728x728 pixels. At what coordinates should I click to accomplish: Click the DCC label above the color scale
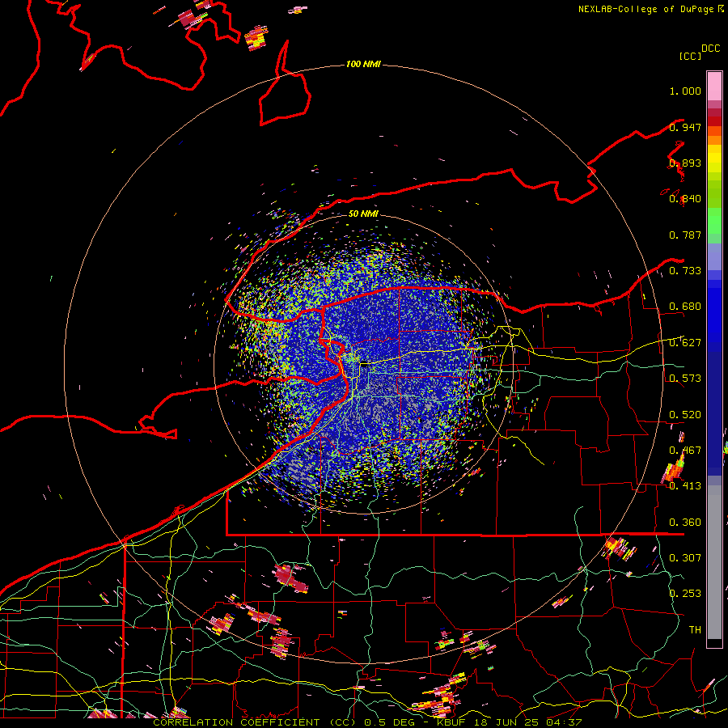click(710, 49)
